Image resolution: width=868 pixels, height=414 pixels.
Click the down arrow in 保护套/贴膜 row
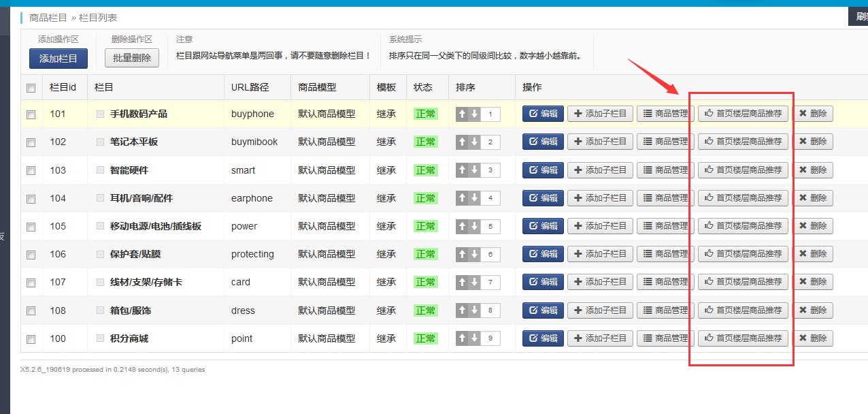pyautogui.click(x=474, y=254)
